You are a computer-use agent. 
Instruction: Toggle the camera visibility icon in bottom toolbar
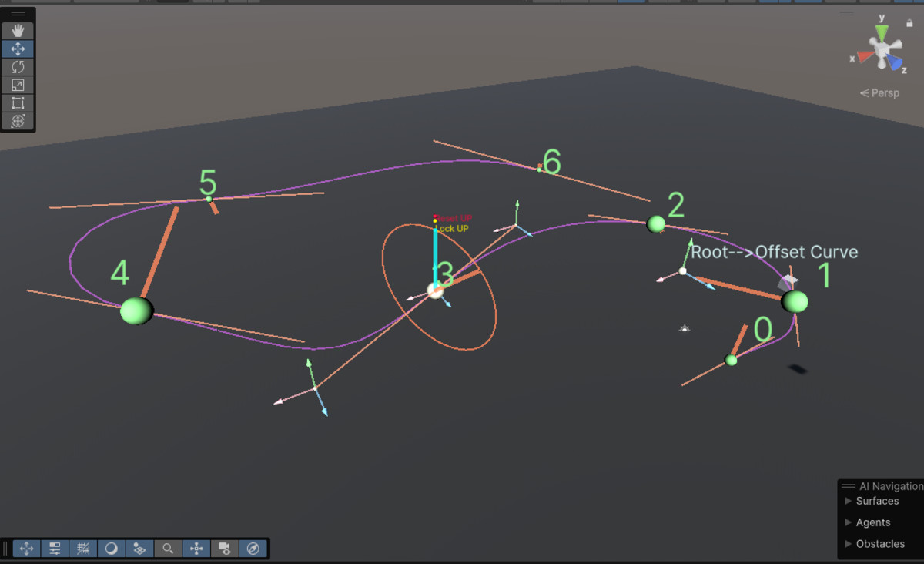point(224,549)
